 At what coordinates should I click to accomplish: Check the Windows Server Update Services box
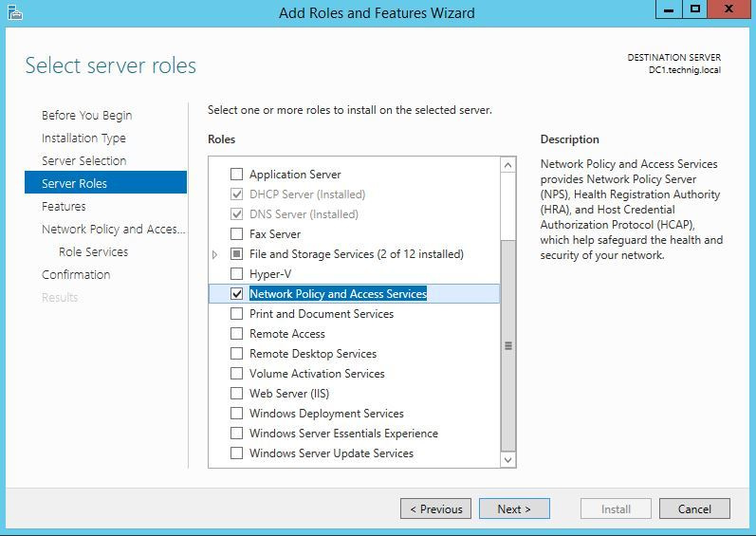[237, 453]
